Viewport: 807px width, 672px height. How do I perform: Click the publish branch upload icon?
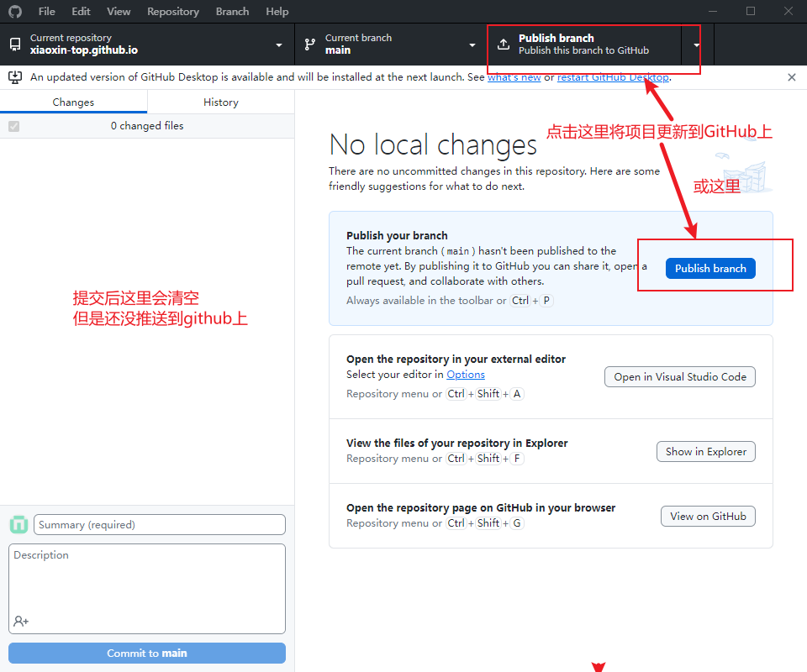504,44
